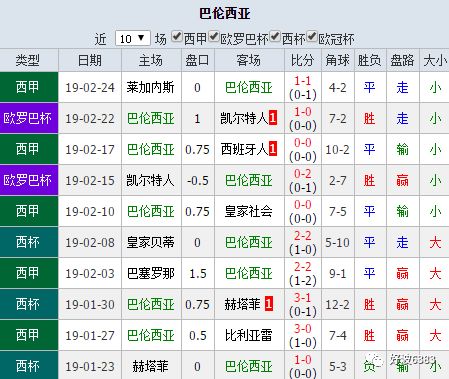Viewport: 449px width, 379px height.
Task: Click the 小 over/under result on 19-02-17
Action: (435, 149)
